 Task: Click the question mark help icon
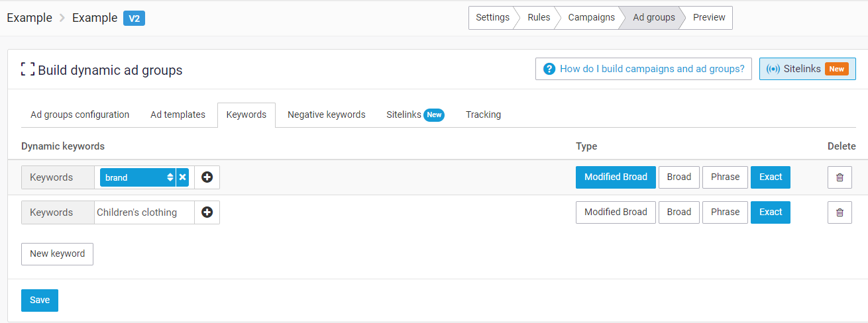click(549, 69)
